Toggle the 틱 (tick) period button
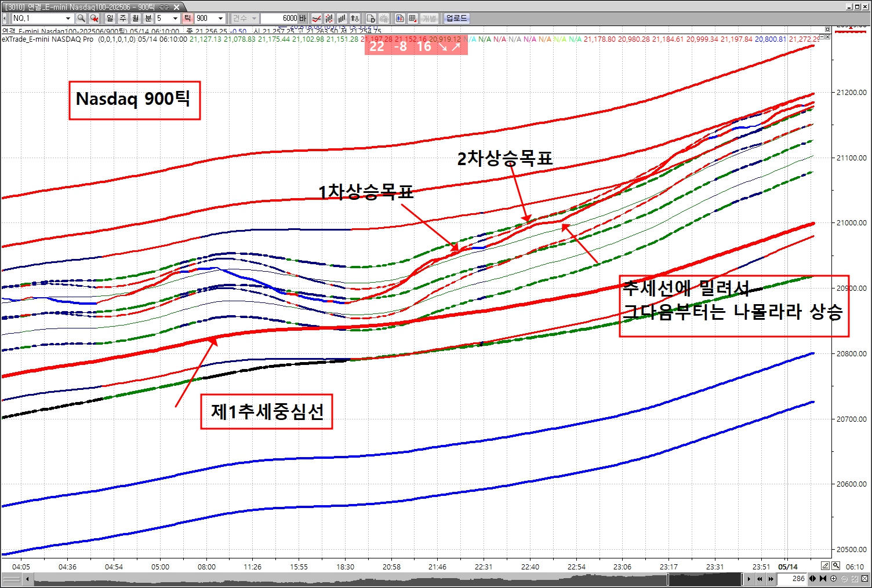The width and height of the screenshot is (872, 588). pos(188,19)
